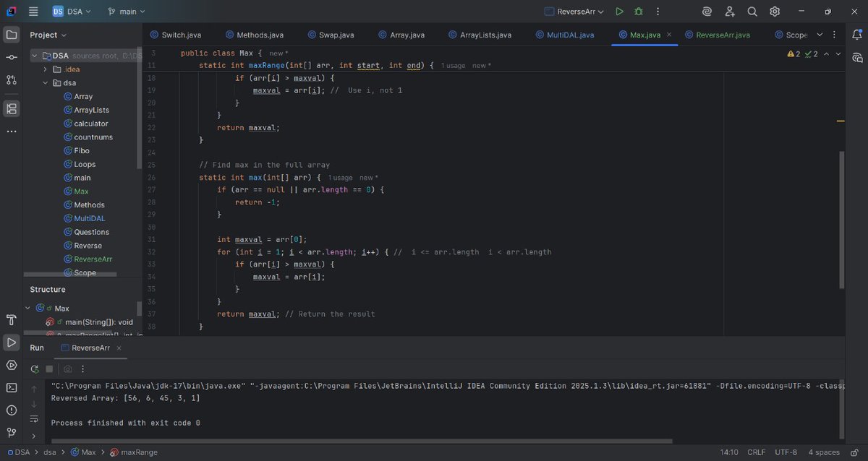Show hidden editor tabs chevron
Screen dimensions: 868x461
point(820,35)
